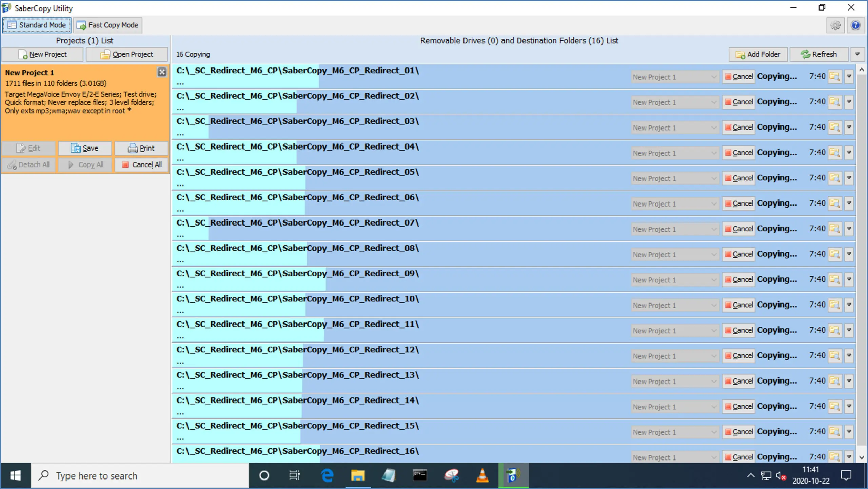Cancel copying to Redirect_08
868x489 pixels.
(x=738, y=254)
